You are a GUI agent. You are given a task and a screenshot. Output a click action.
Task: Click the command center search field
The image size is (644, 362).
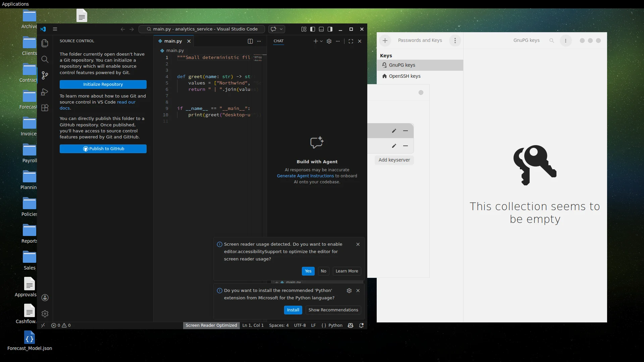click(202, 29)
